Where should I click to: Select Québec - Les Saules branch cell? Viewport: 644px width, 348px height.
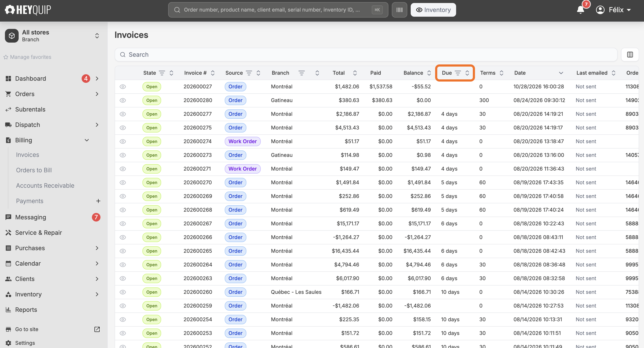[296, 292]
